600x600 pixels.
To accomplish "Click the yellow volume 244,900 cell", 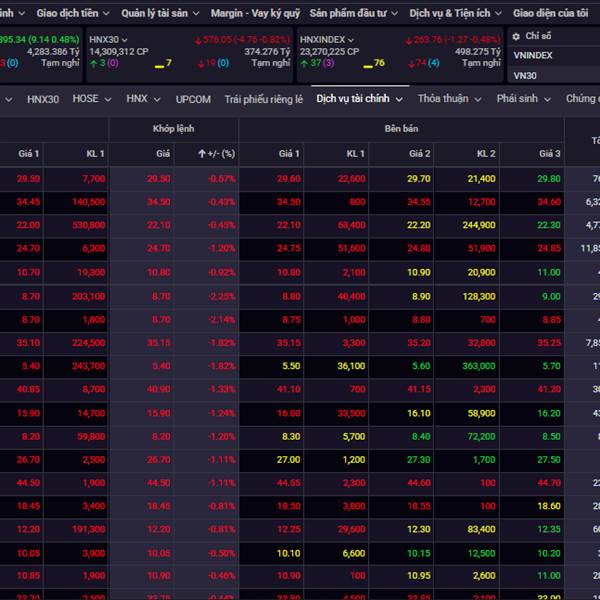I will tap(479, 225).
